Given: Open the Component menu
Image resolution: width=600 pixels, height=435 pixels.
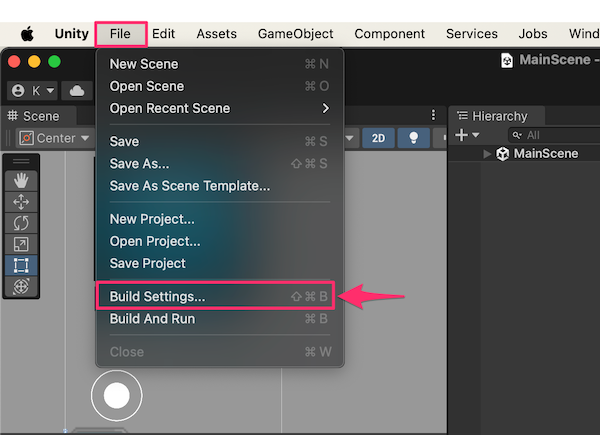Looking at the screenshot, I should pos(389,34).
